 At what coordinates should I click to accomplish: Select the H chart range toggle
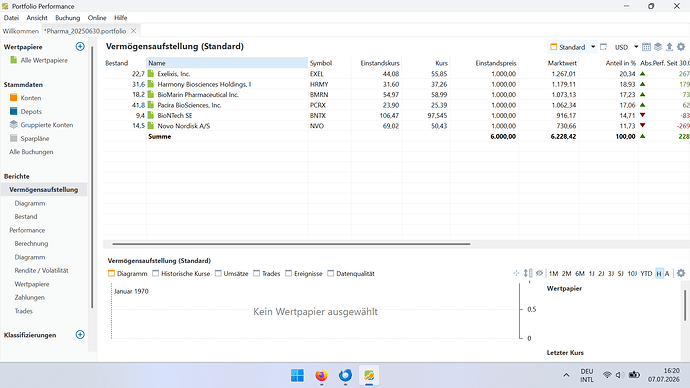coord(659,273)
